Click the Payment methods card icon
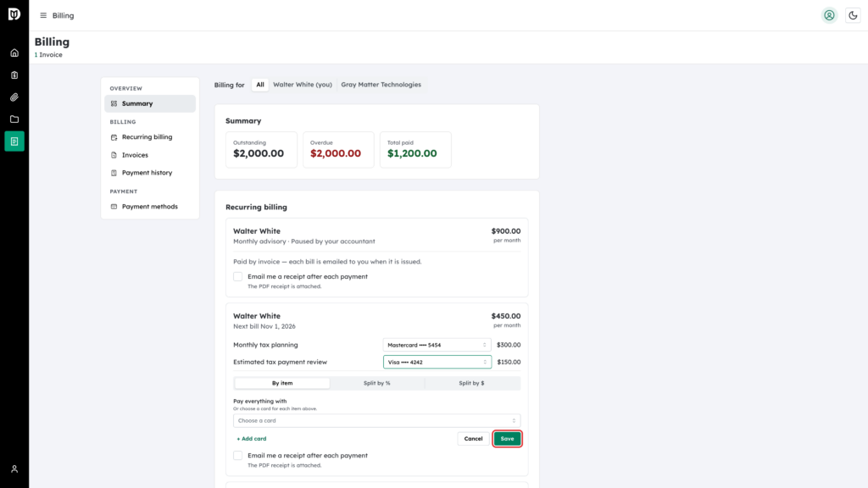Screen dimensions: 868x488 coord(114,207)
